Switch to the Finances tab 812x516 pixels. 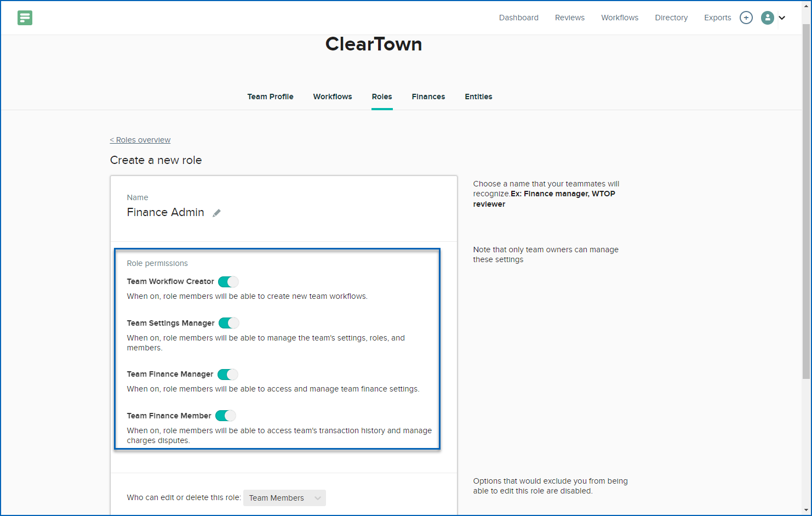[428, 97]
